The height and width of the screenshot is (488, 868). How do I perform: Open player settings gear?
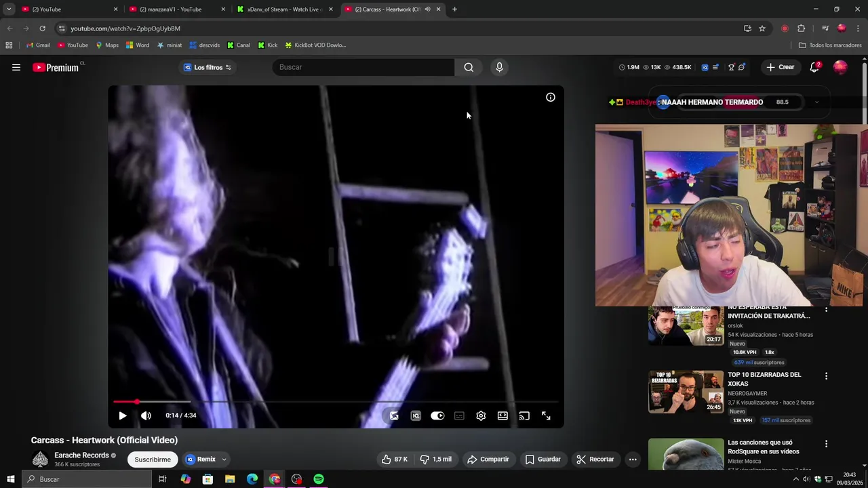[x=481, y=415]
